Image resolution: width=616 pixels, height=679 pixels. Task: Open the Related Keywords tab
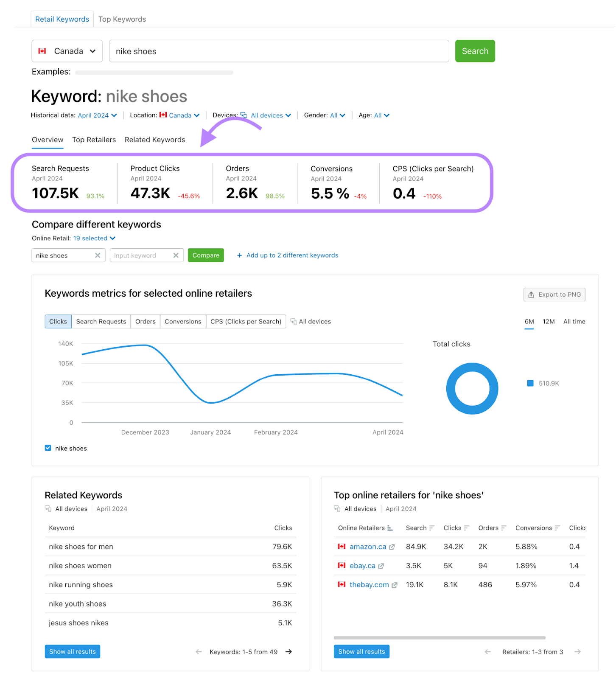155,140
